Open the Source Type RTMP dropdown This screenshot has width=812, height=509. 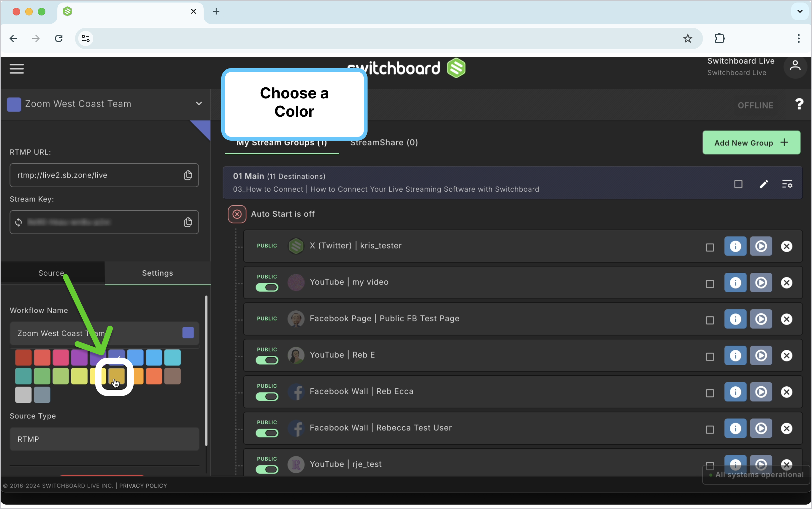(x=104, y=439)
